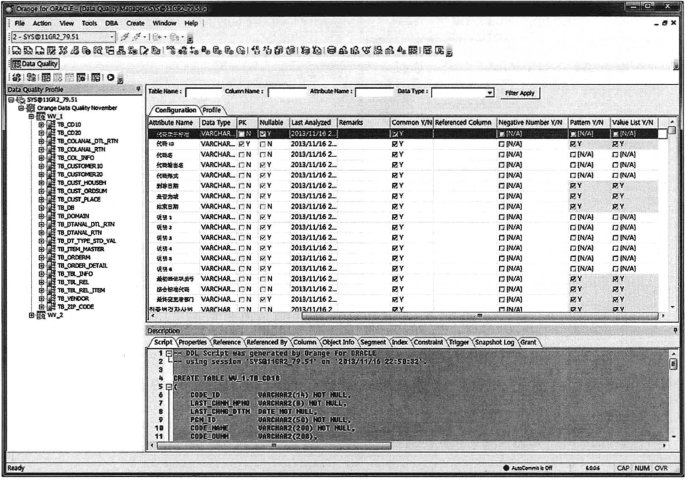The width and height of the screenshot is (691, 480).
Task: Click the round run icon in Data Quality toolbar
Action: point(111,78)
